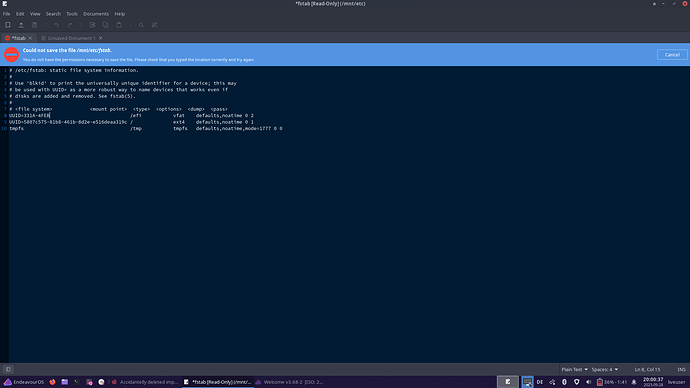The width and height of the screenshot is (690, 388).
Task: Open a file using the toolbar icon
Action: 21,25
